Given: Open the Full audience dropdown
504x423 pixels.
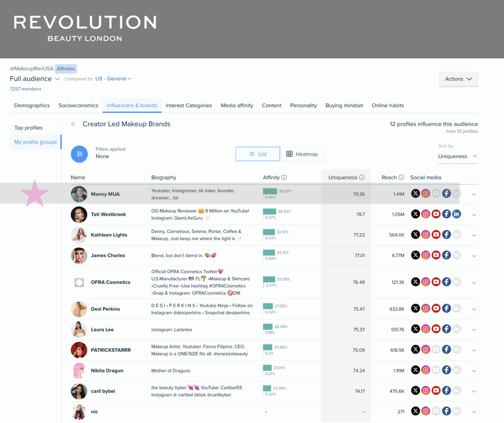Looking at the screenshot, I should tap(35, 79).
